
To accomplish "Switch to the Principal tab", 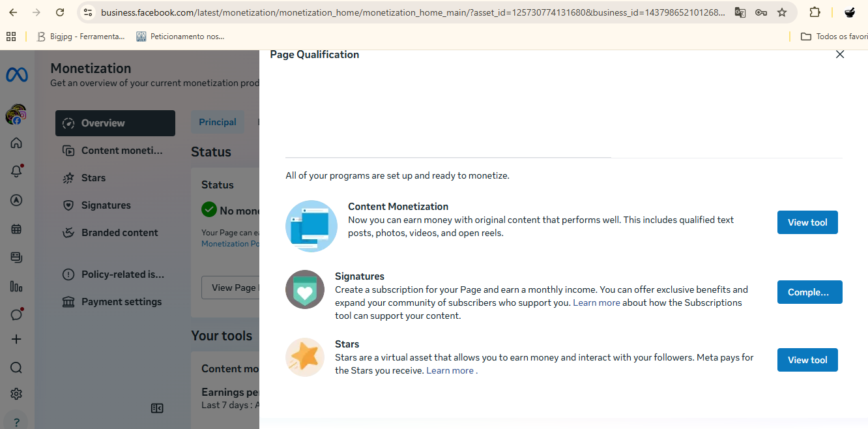I will coord(218,122).
